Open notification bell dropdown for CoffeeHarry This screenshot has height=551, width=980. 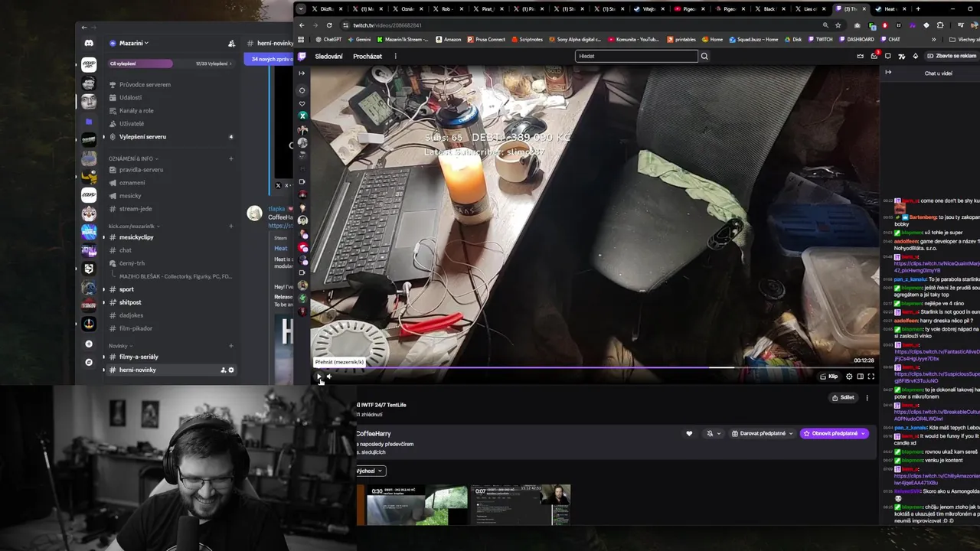tap(713, 433)
